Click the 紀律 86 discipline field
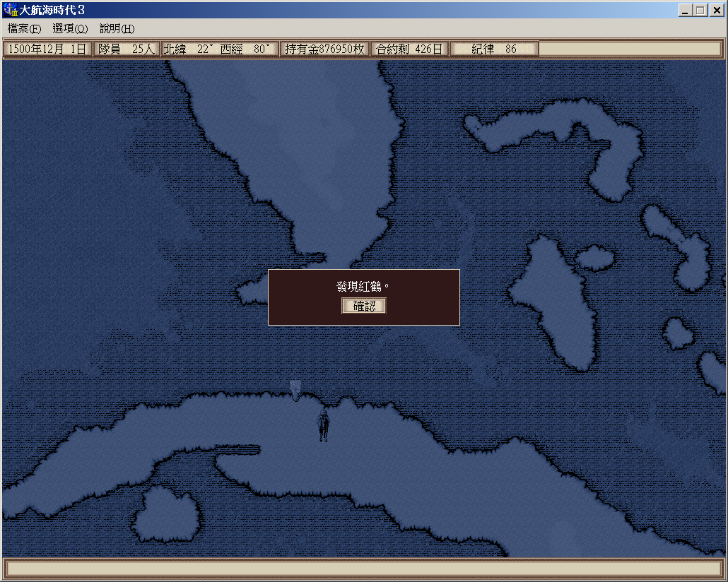This screenshot has width=728, height=582. coord(494,49)
